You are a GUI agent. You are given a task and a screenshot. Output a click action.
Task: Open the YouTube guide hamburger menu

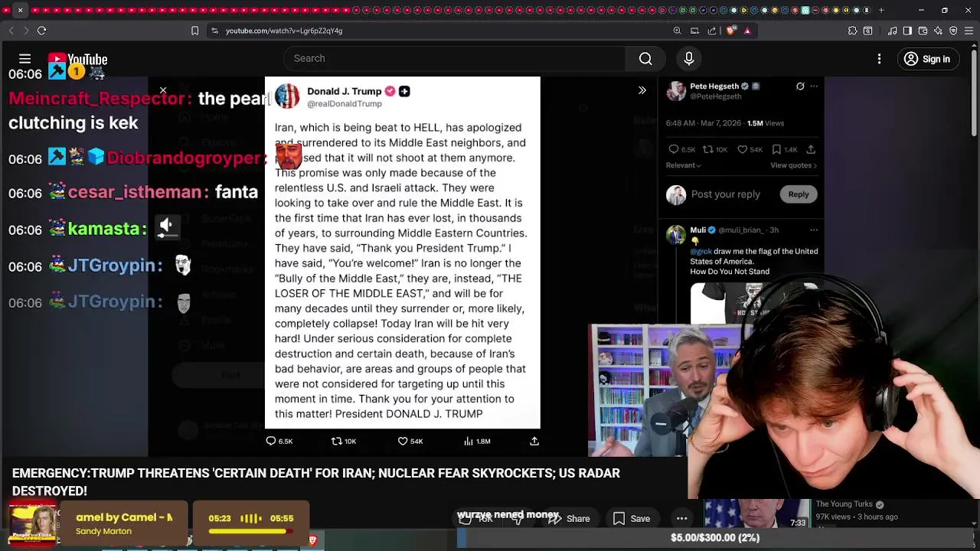tap(24, 59)
